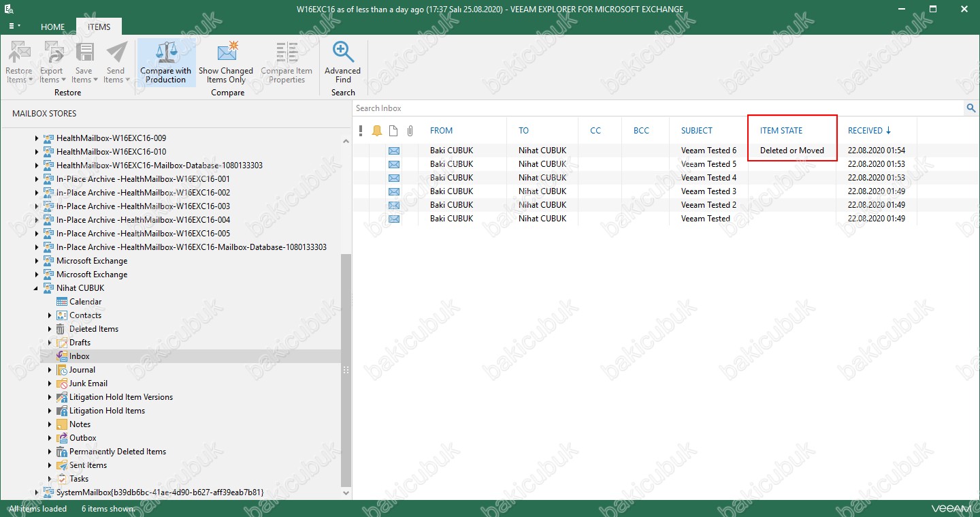
Task: Click the 'Deleted or Moved' item state cell
Action: tap(792, 151)
